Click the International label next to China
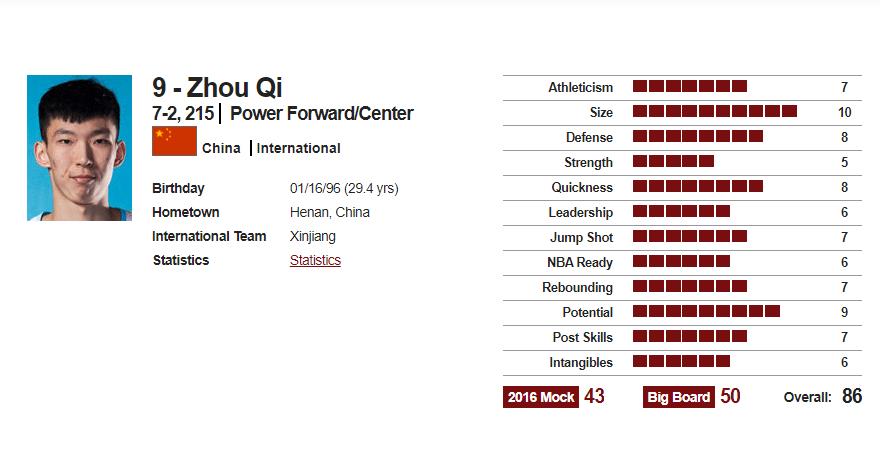The height and width of the screenshot is (457, 880). click(299, 148)
